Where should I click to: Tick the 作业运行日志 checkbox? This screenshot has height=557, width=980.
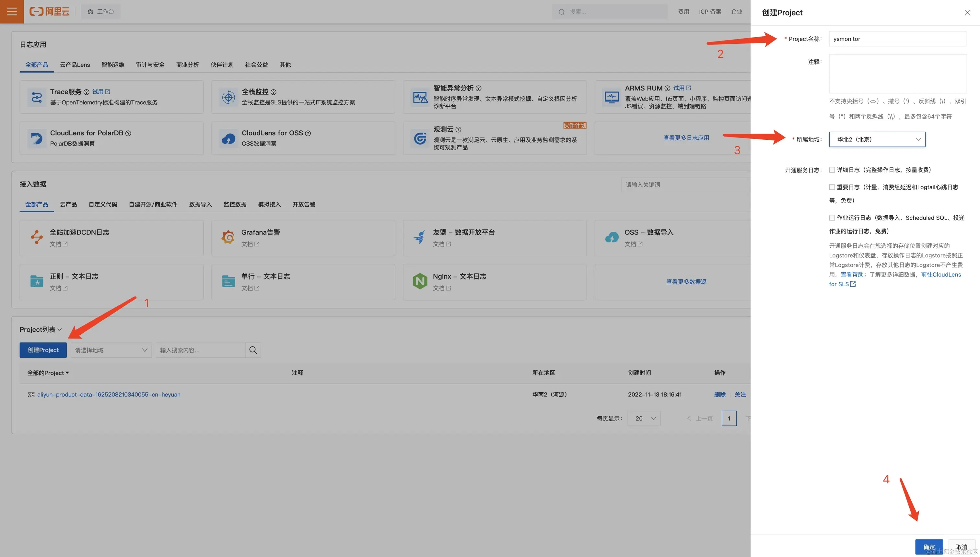[x=832, y=218]
